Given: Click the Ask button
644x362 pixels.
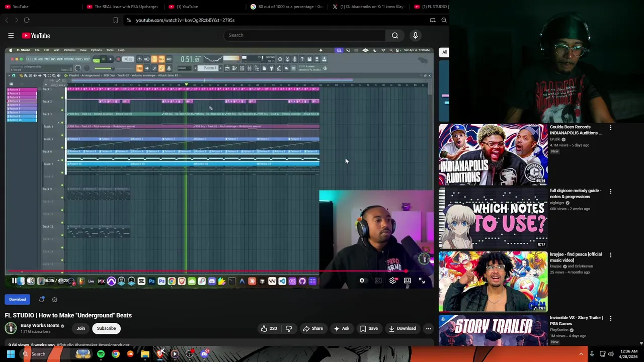Looking at the screenshot, I should coord(341,328).
